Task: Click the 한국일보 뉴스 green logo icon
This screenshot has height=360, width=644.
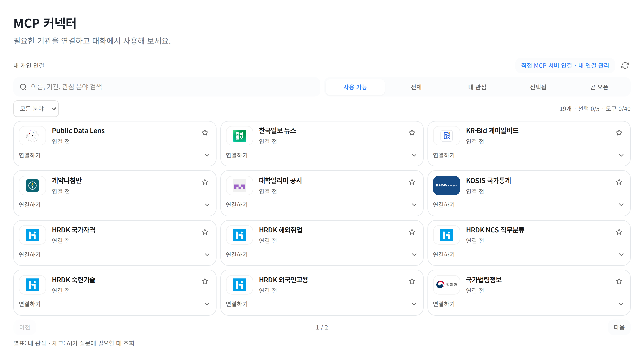Action: [239, 136]
